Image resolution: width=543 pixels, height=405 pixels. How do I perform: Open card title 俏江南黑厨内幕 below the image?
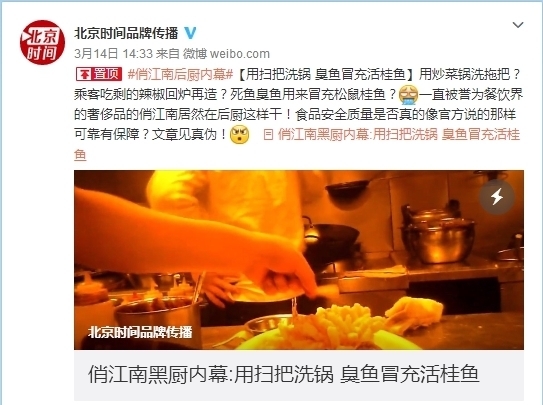pyautogui.click(x=283, y=374)
